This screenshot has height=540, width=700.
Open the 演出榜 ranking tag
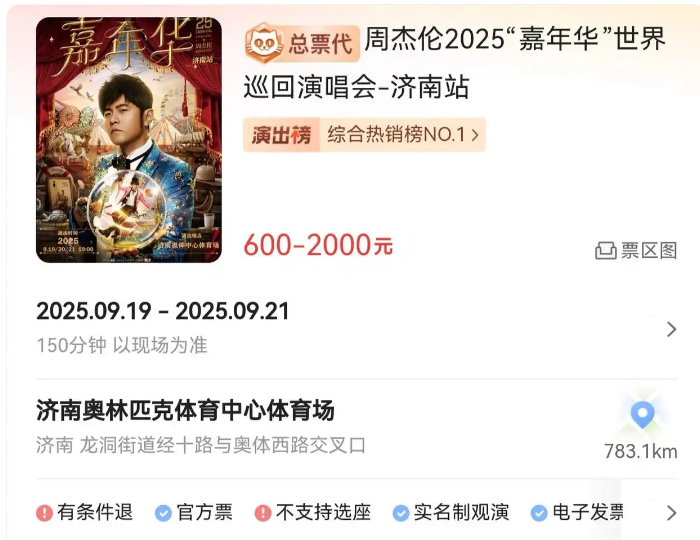(x=281, y=135)
